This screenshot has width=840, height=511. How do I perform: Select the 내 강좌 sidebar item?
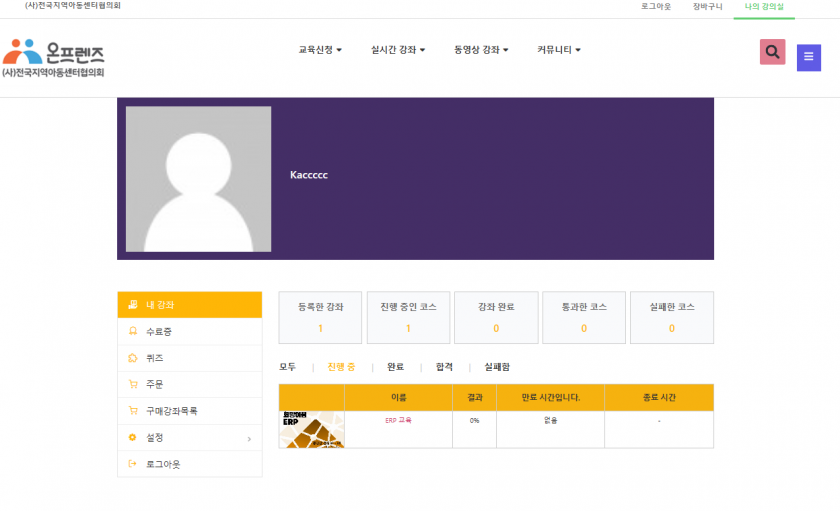coord(190,305)
